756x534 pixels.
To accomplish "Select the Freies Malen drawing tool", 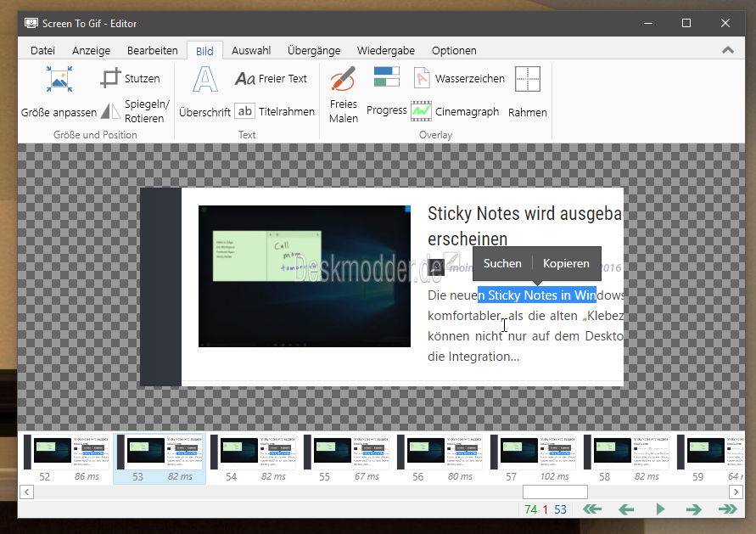I will pyautogui.click(x=344, y=95).
